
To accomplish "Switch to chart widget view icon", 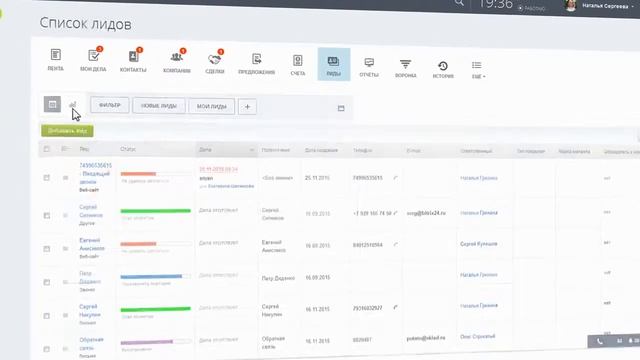I will (73, 105).
